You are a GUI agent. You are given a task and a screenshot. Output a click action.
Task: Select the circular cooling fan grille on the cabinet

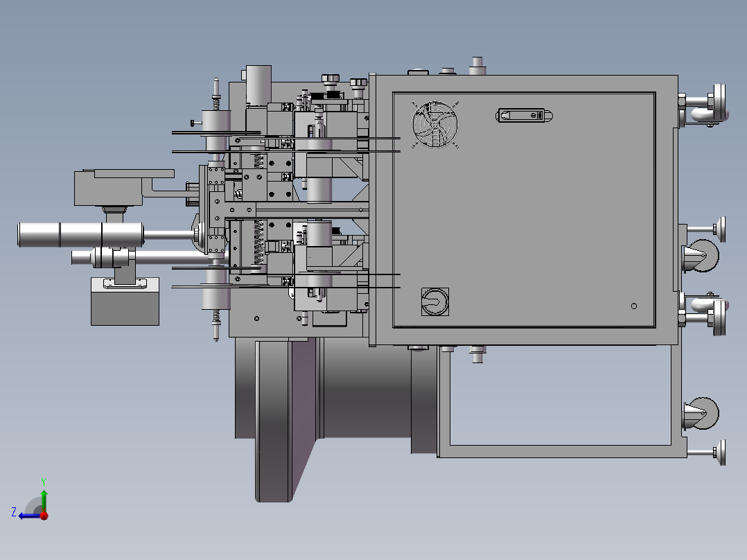click(x=435, y=124)
